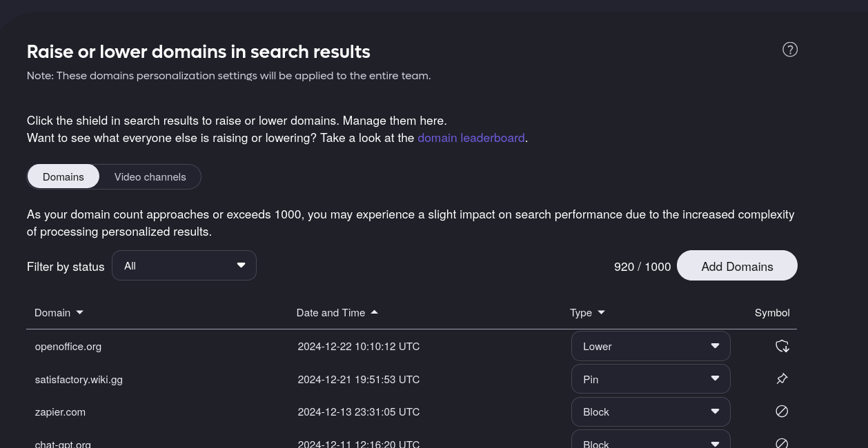This screenshot has height=448, width=868.
Task: Click the block symbol for zapier.com
Action: tap(782, 411)
